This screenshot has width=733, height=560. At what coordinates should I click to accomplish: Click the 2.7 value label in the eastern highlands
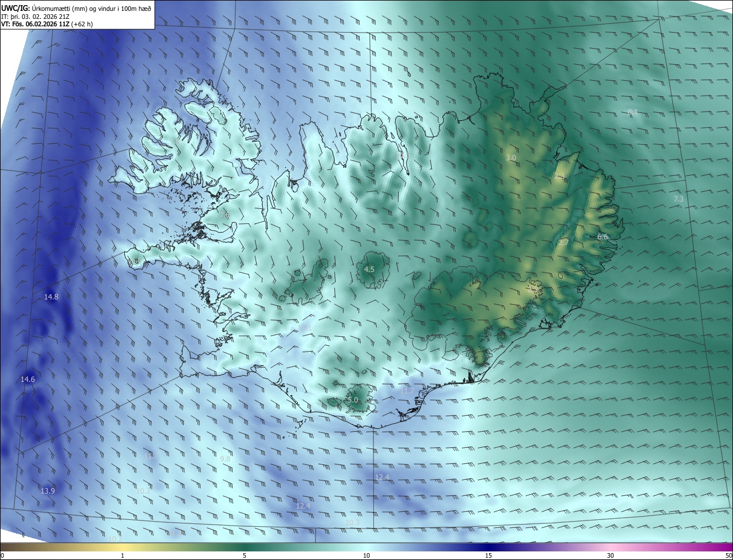pyautogui.click(x=563, y=243)
